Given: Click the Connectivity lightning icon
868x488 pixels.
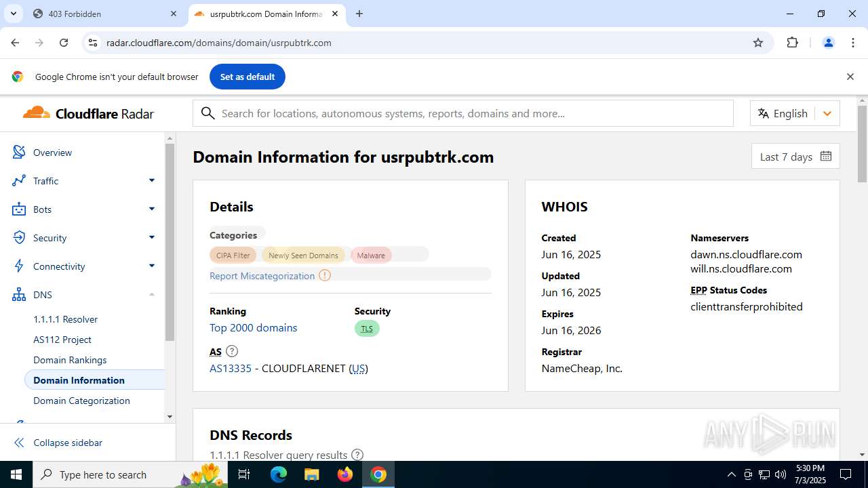Looking at the screenshot, I should 19,266.
